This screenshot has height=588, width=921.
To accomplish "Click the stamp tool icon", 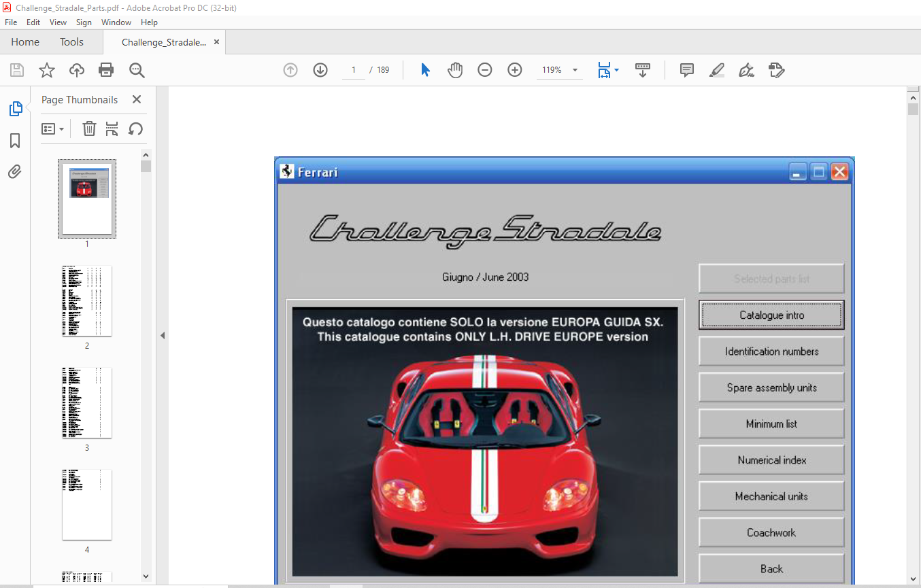I will click(x=776, y=70).
